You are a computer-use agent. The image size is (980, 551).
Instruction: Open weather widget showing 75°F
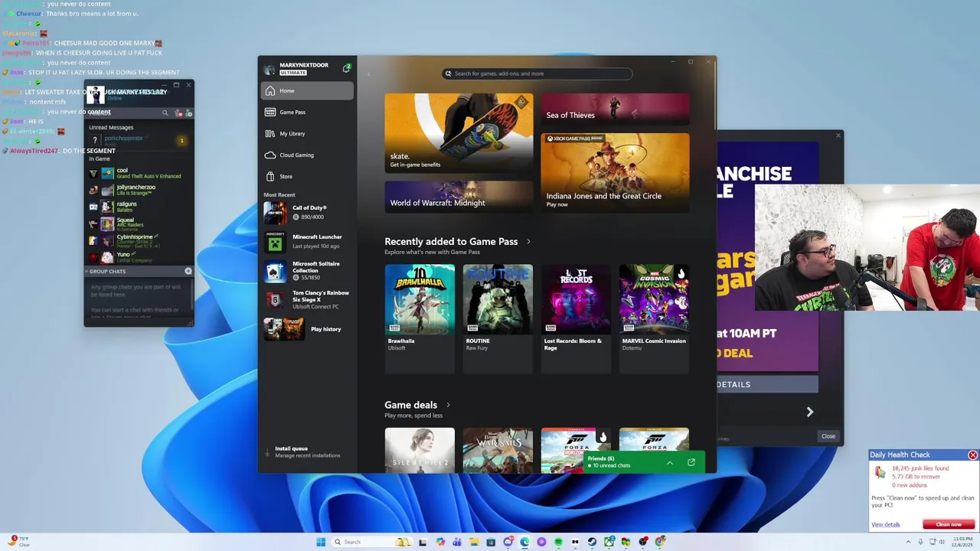tap(18, 542)
